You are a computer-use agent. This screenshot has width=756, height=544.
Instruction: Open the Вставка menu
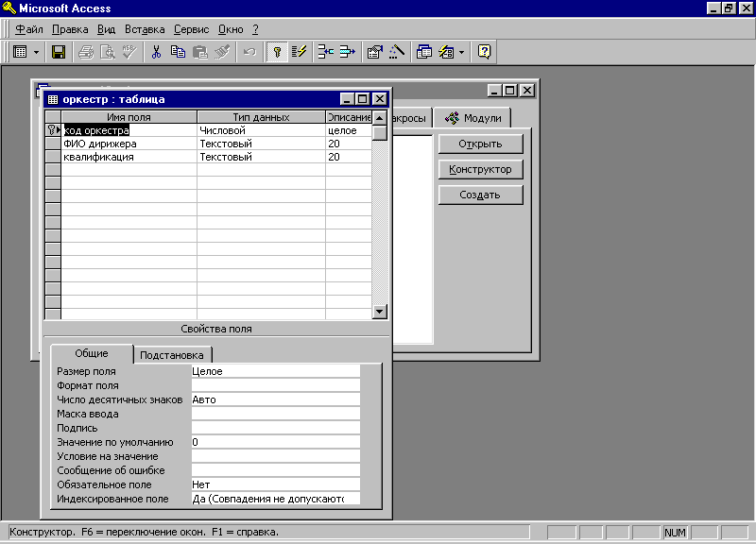click(x=145, y=29)
